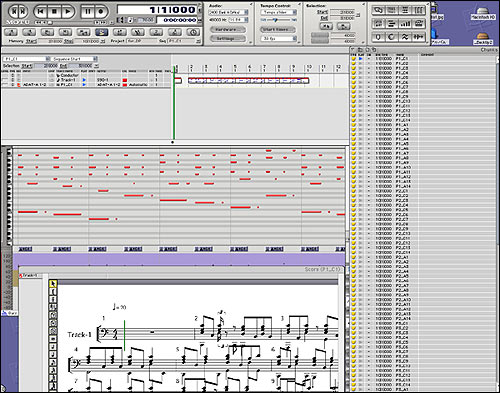500x393 pixels.
Task: Open the Tempo Control source dropdown
Action: pyautogui.click(x=278, y=12)
